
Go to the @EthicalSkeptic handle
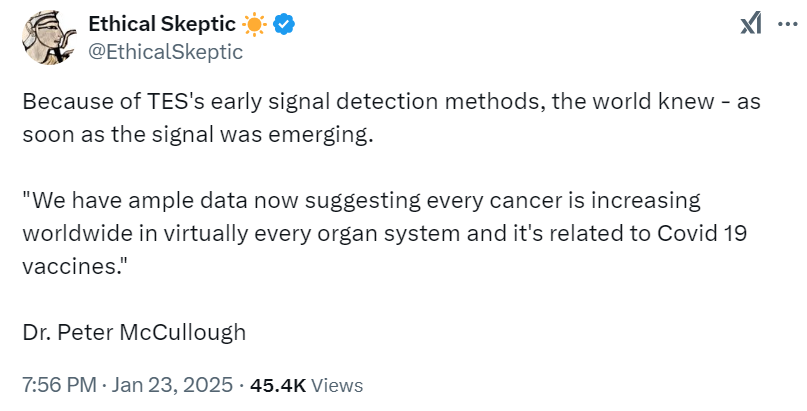(x=166, y=52)
